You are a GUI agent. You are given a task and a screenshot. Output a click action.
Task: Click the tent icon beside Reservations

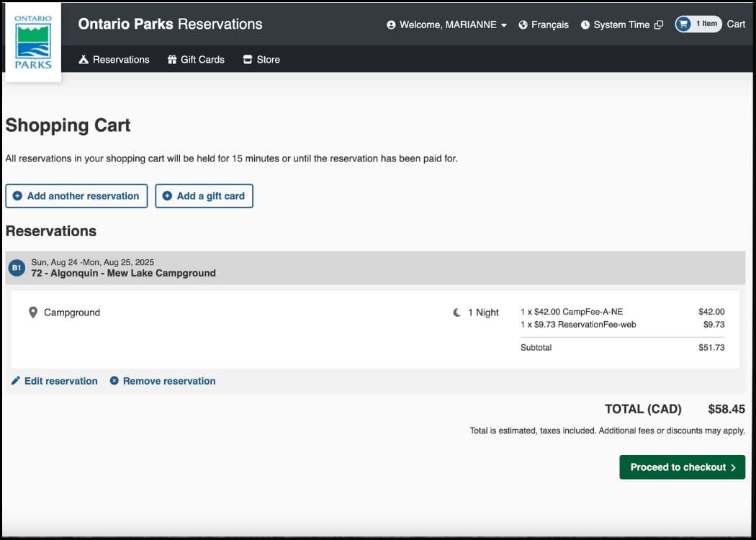84,59
